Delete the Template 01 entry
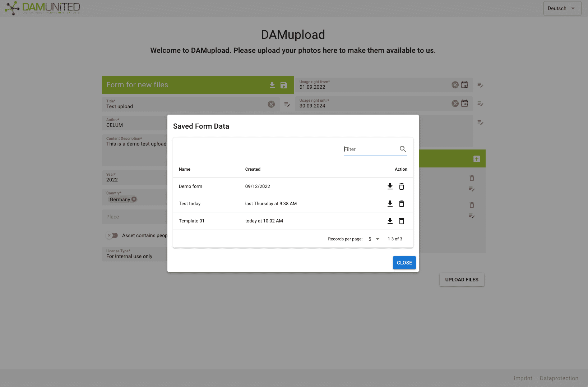The width and height of the screenshot is (588, 387). click(x=402, y=221)
